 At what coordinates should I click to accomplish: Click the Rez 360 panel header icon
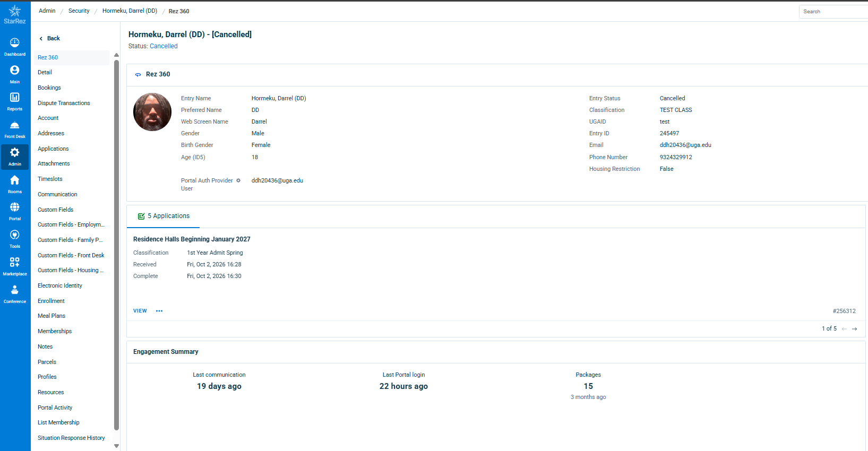click(138, 75)
